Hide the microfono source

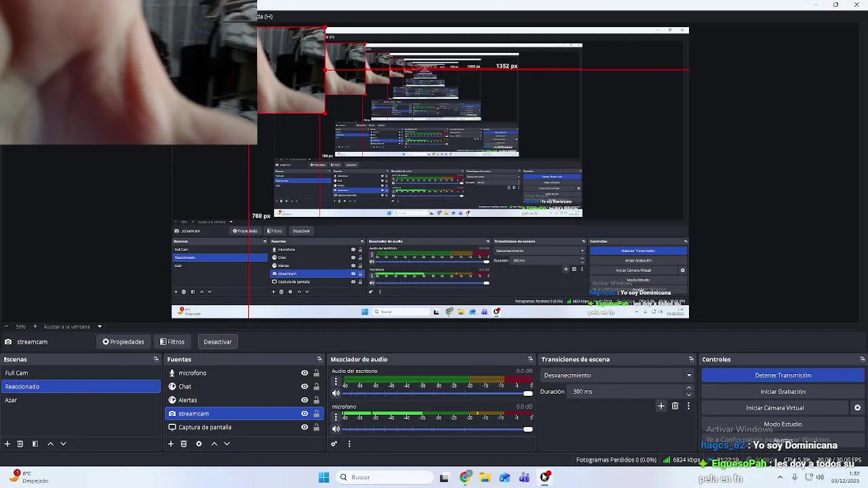(304, 373)
